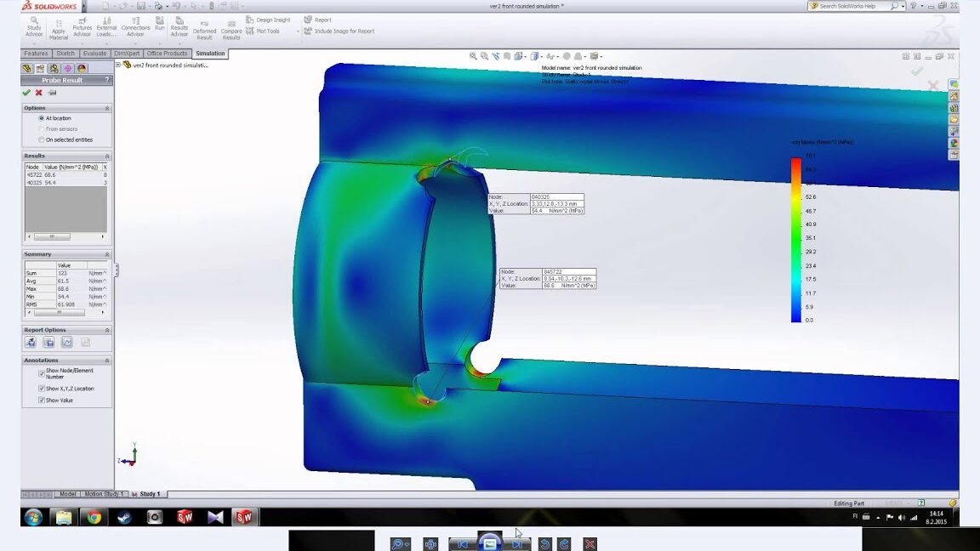Click the Search SolidWorks Help field
Image resolution: width=980 pixels, height=551 pixels.
pyautogui.click(x=854, y=6)
